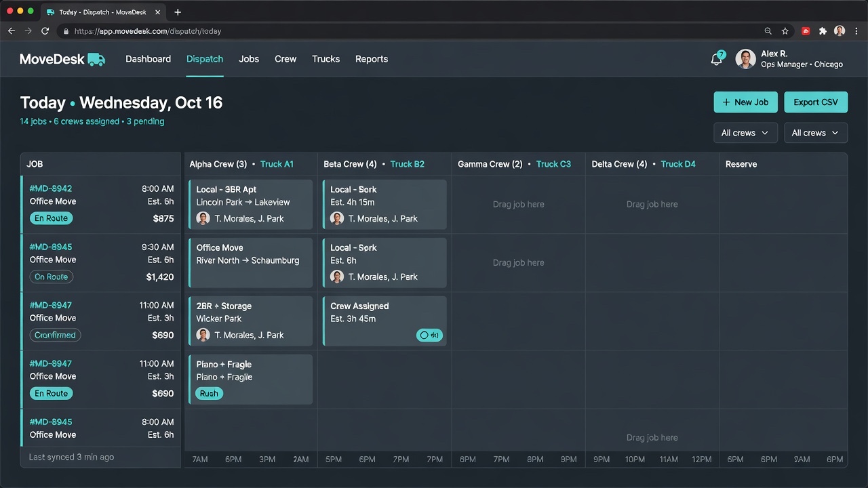Screen dimensions: 868x488
Task: Click the 10PM time marker
Action: click(x=635, y=459)
